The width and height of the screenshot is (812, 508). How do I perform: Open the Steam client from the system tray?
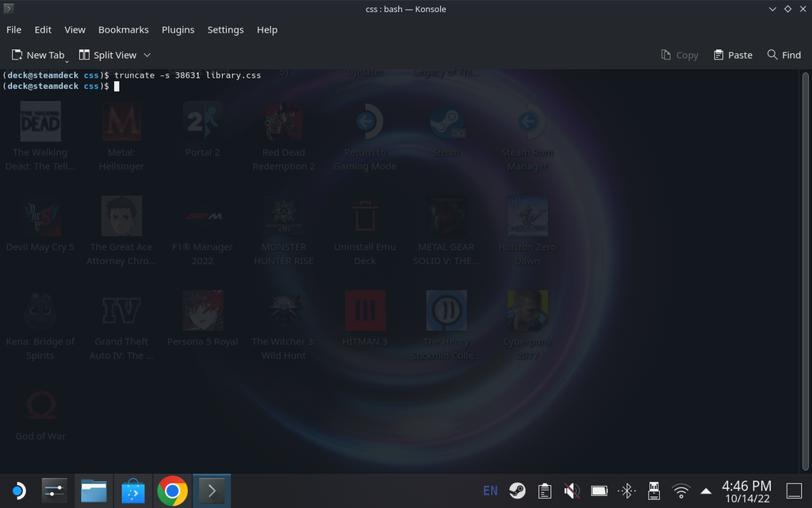(x=517, y=491)
